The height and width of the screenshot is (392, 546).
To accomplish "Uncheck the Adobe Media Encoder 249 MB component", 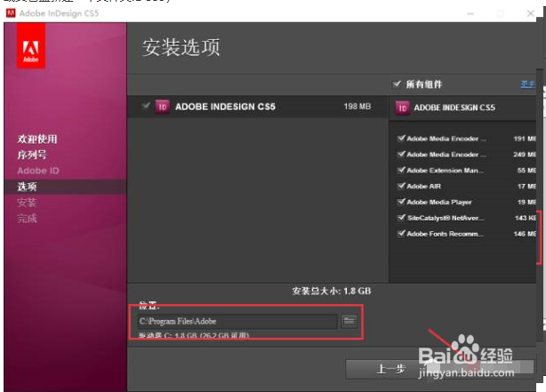I will [401, 154].
